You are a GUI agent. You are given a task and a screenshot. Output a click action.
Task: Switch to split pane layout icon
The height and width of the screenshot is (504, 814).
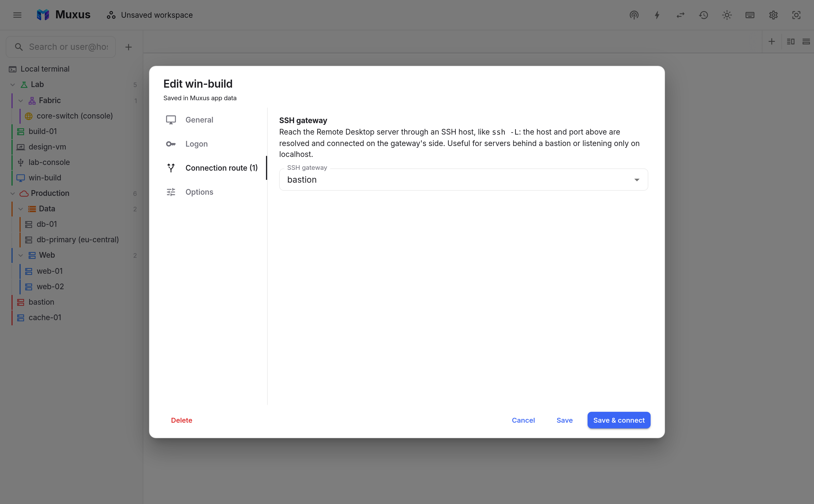click(x=791, y=41)
